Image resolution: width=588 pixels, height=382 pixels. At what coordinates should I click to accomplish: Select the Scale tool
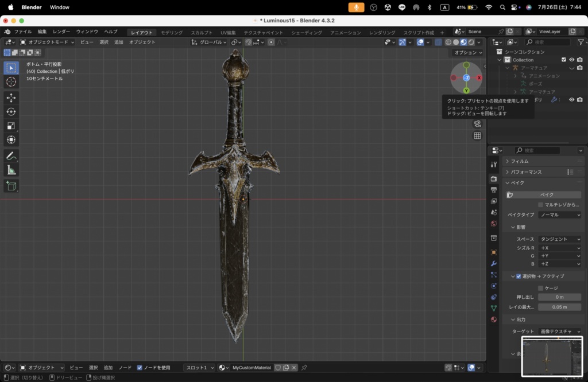(x=11, y=124)
